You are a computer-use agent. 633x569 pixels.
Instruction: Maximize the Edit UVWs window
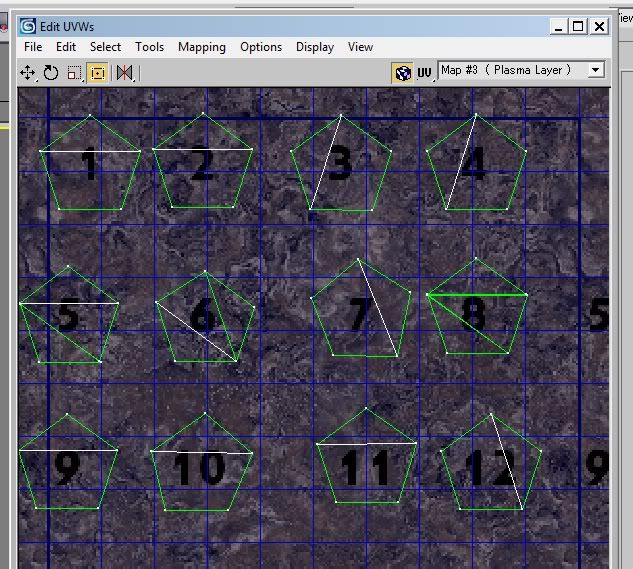578,27
